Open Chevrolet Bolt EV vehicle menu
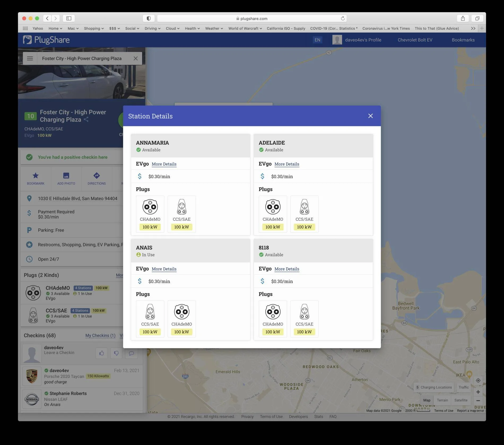This screenshot has width=504, height=445. [x=415, y=40]
